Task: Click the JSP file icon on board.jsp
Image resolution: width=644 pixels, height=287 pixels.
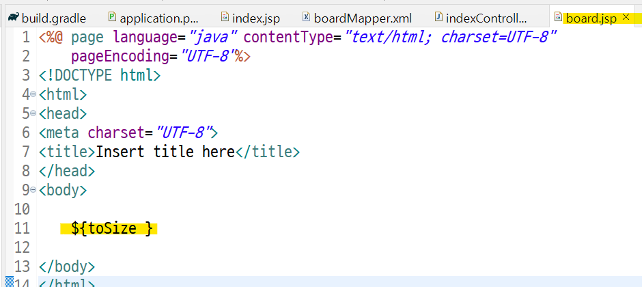Action: [x=558, y=17]
